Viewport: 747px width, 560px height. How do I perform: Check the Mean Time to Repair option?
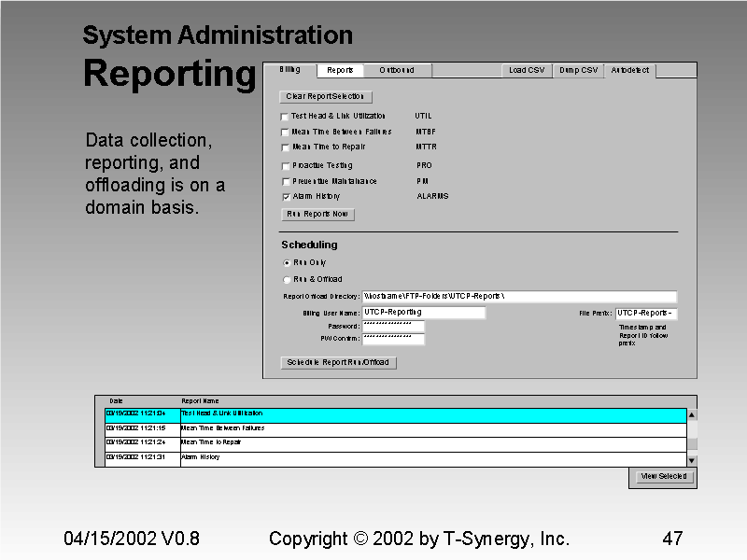(x=285, y=147)
